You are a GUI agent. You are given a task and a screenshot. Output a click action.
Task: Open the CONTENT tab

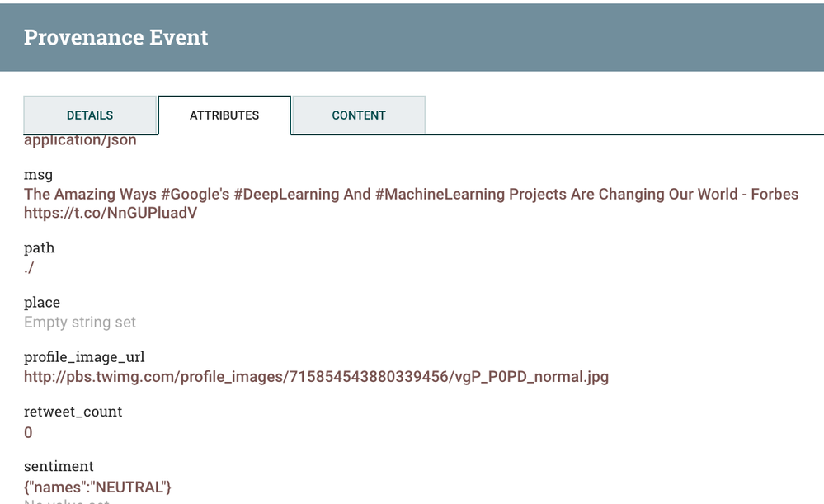pos(359,115)
